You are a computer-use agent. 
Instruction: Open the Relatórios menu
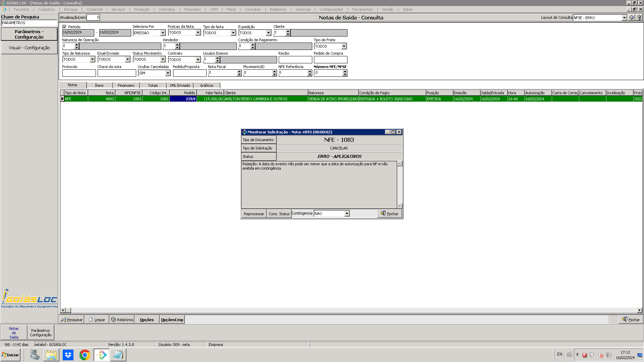click(x=278, y=9)
